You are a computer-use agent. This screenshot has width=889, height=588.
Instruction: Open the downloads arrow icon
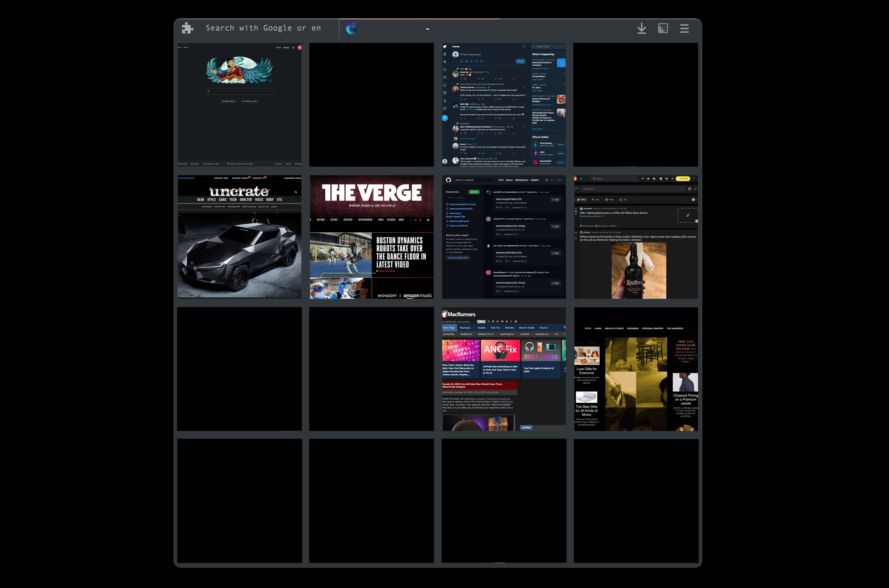pyautogui.click(x=641, y=28)
